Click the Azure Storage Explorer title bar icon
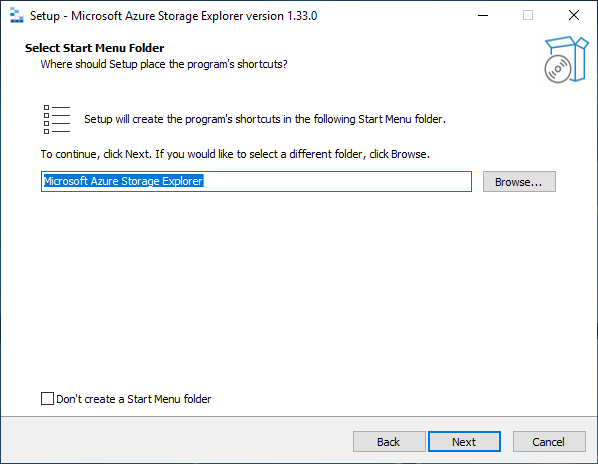598x464 pixels. (16, 16)
